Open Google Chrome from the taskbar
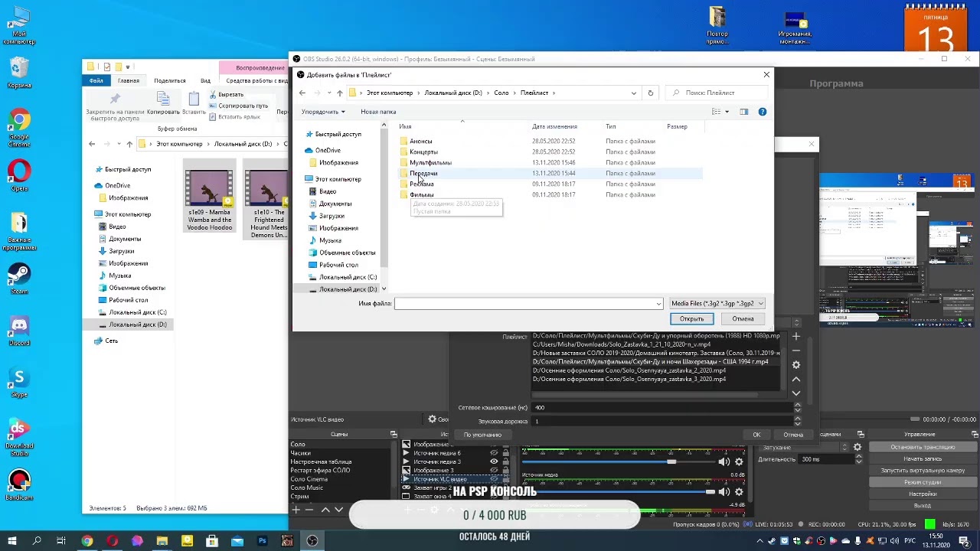Image resolution: width=980 pixels, height=551 pixels. pos(87,541)
